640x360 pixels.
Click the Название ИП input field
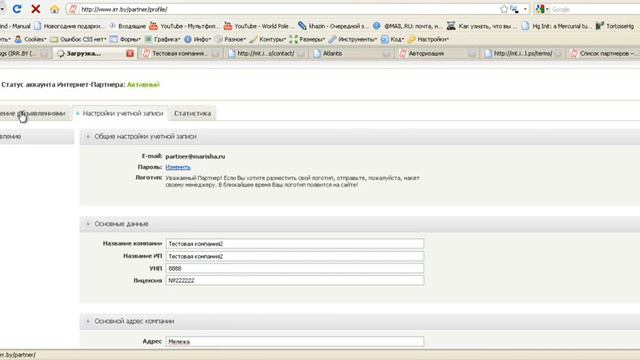click(295, 256)
